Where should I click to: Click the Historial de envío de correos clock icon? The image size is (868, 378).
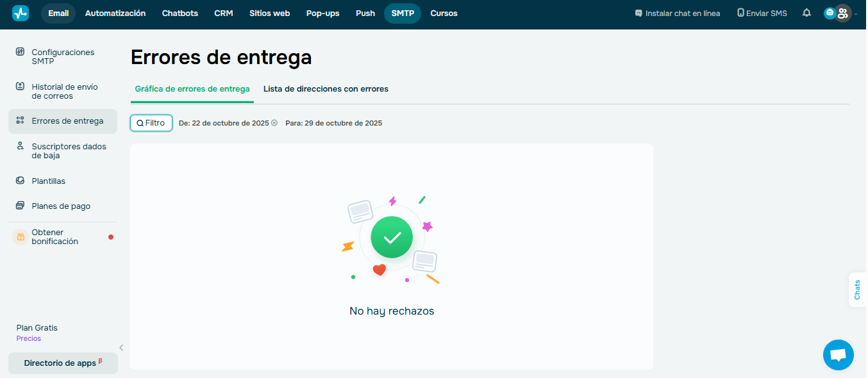pos(21,87)
